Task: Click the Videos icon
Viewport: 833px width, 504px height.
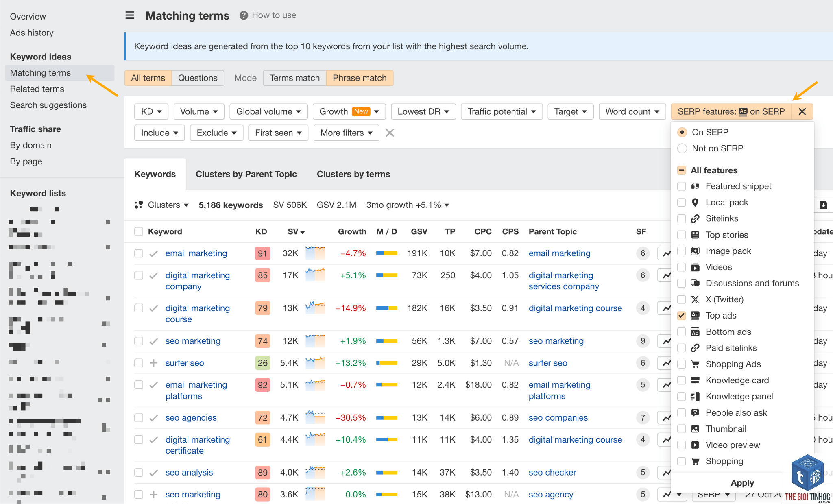Action: point(695,267)
